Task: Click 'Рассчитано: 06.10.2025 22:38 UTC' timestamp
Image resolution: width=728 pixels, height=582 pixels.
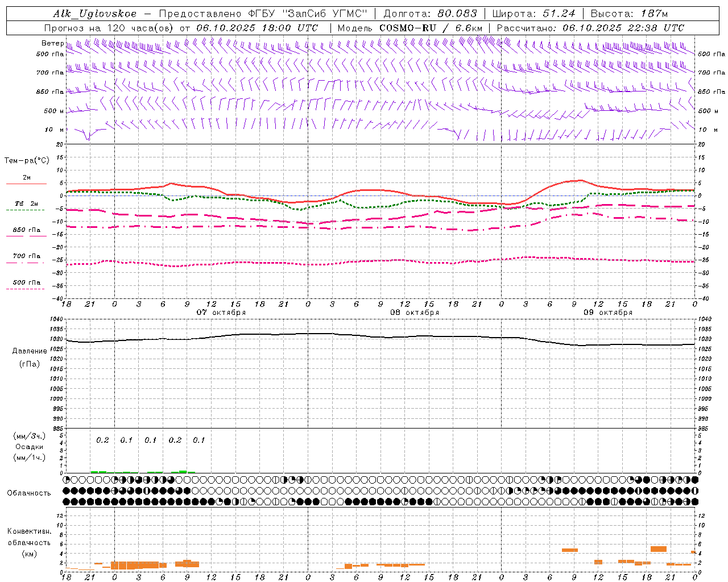Action: pyautogui.click(x=590, y=28)
